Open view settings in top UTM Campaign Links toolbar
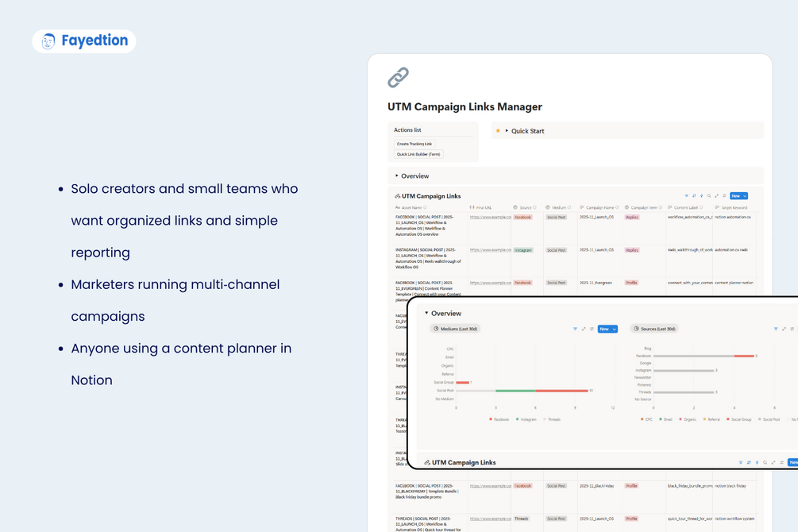 724,196
